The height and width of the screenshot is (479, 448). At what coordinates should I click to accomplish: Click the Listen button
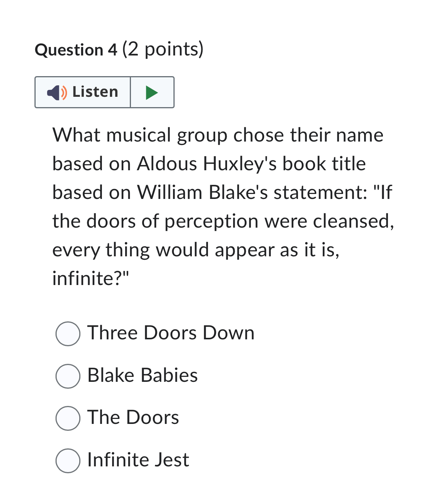(x=82, y=92)
